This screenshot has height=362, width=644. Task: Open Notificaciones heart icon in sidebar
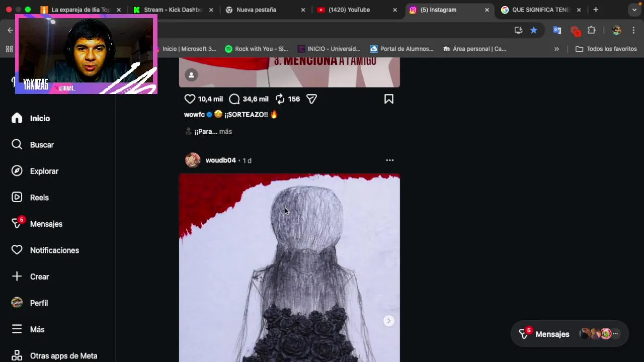tap(17, 250)
